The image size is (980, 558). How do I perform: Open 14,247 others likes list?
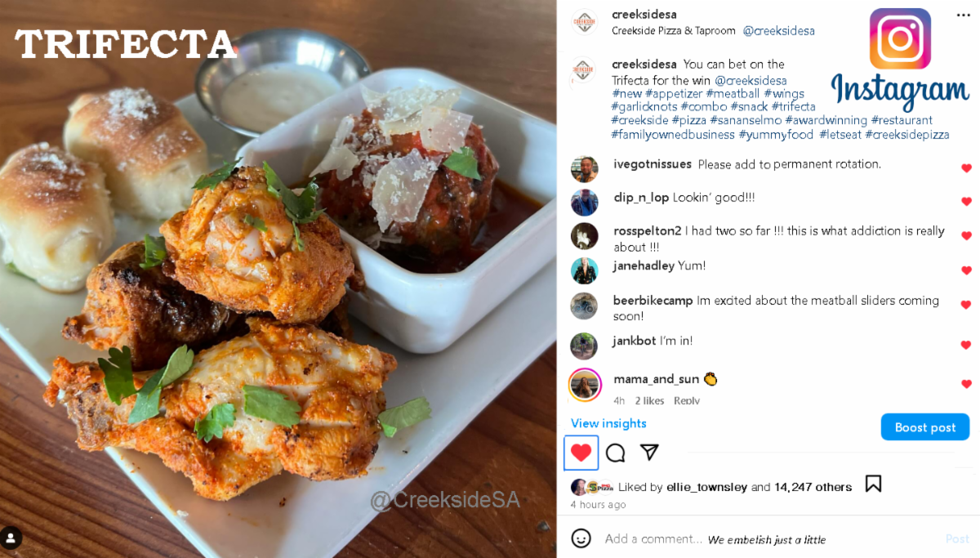pos(813,487)
